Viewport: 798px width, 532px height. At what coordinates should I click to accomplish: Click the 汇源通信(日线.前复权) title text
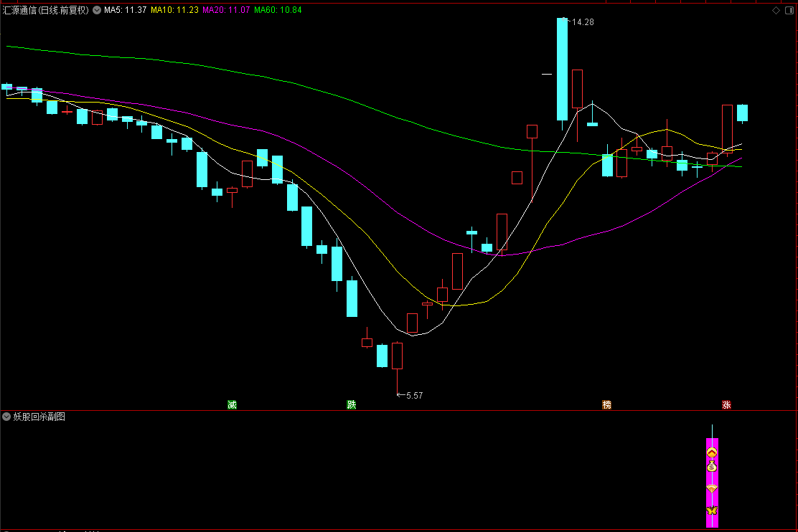pyautogui.click(x=45, y=10)
